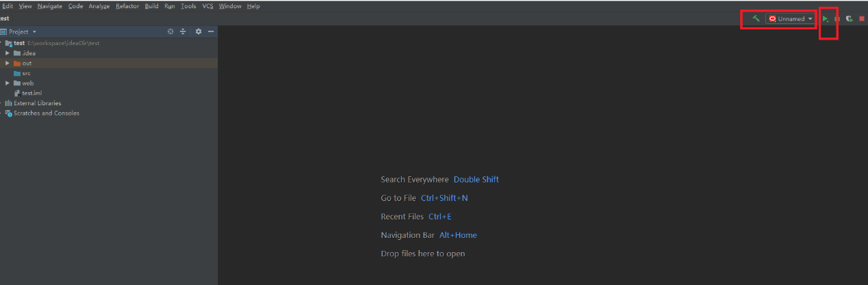
Task: Hide the Project tool window
Action: pos(211,31)
